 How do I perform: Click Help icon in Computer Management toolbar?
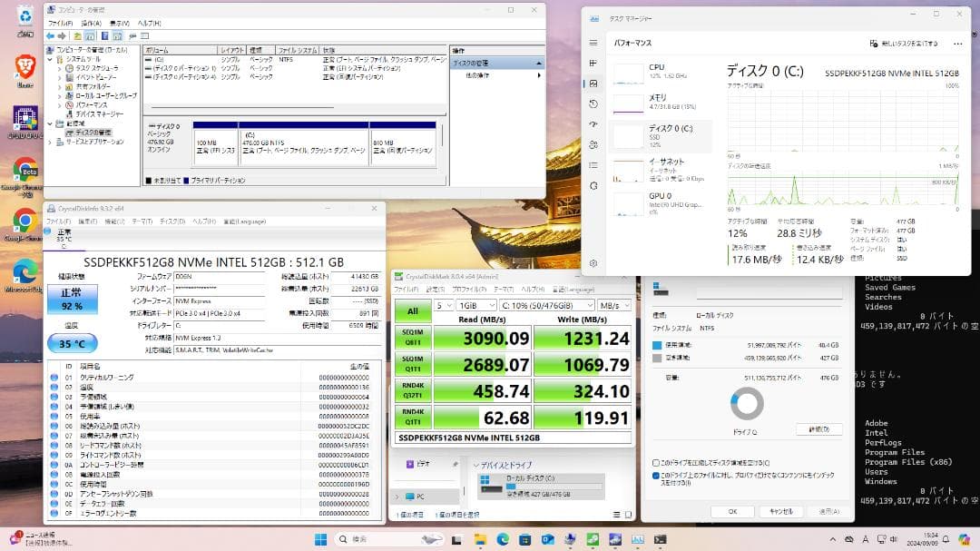(x=104, y=36)
